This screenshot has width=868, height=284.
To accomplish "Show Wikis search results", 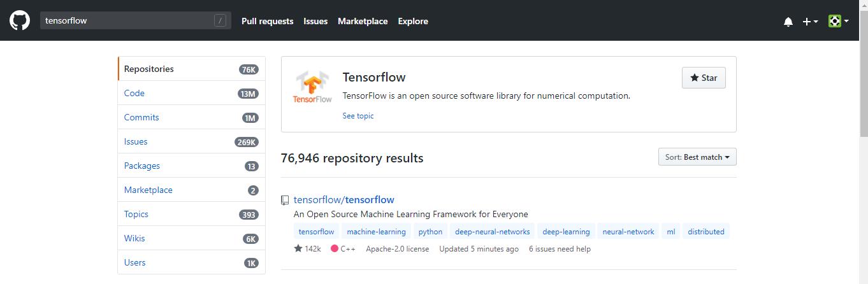I will [x=191, y=238].
